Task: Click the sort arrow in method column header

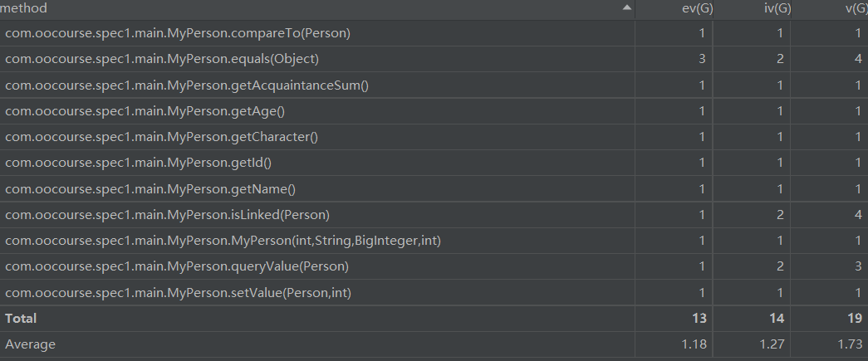Action: point(626,7)
